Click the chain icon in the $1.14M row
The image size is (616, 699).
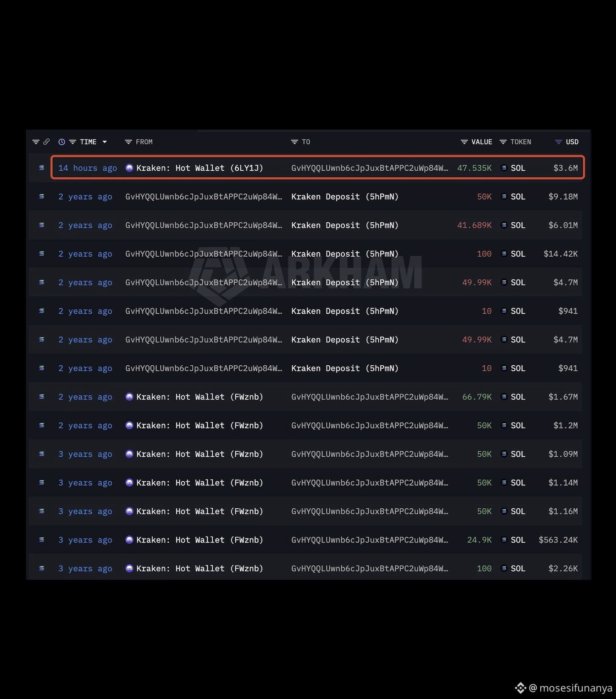tap(42, 482)
